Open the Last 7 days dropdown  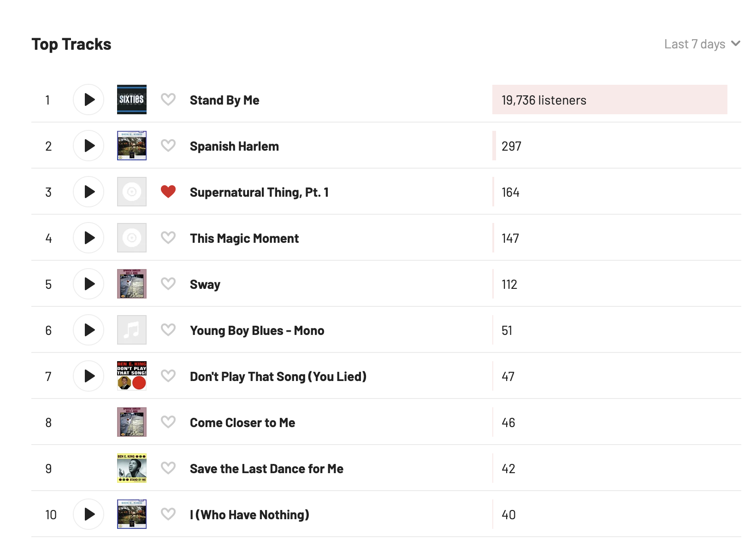tap(702, 44)
